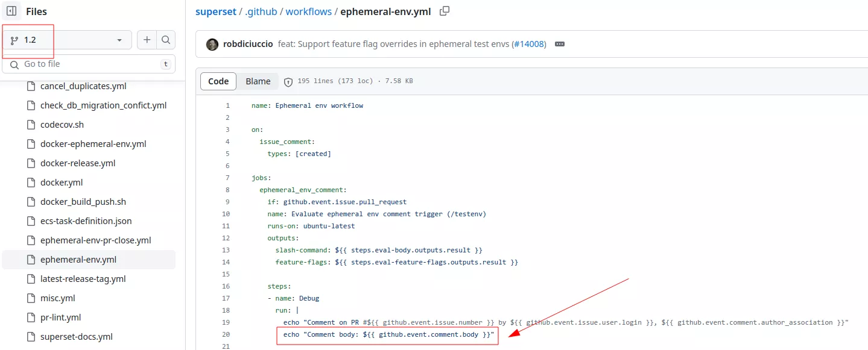Click 'runs-on: ubuntu-latest' code line
Screen dimensions: 868x350
click(311, 226)
